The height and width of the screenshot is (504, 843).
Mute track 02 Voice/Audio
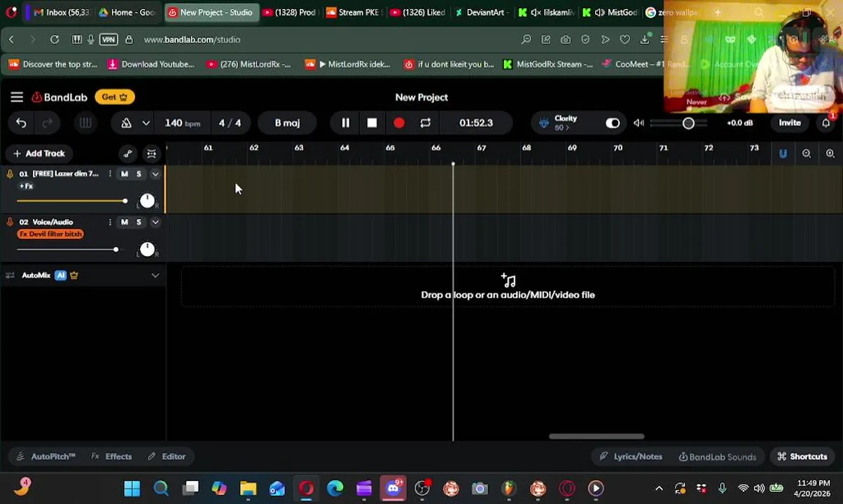coord(124,222)
